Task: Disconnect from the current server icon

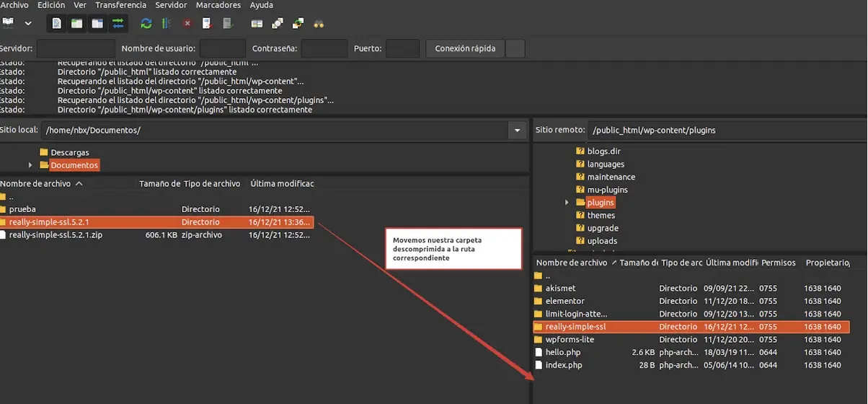Action: click(208, 23)
